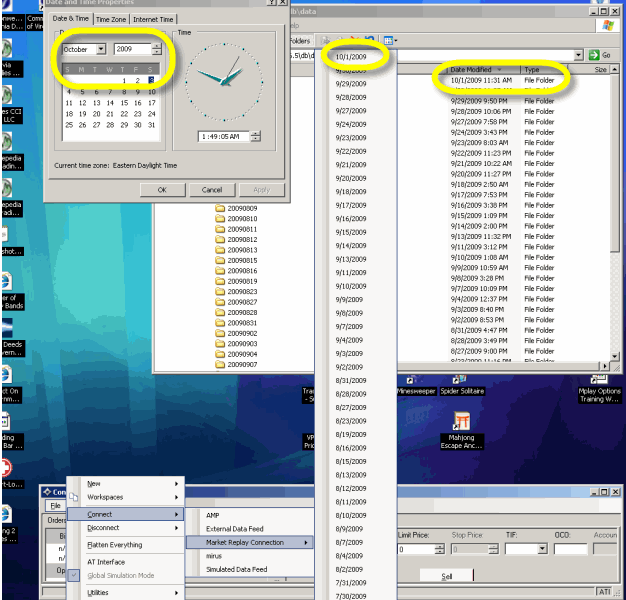Expand Market Replay Connection submenu arrow
The height and width of the screenshot is (600, 626).
click(306, 543)
